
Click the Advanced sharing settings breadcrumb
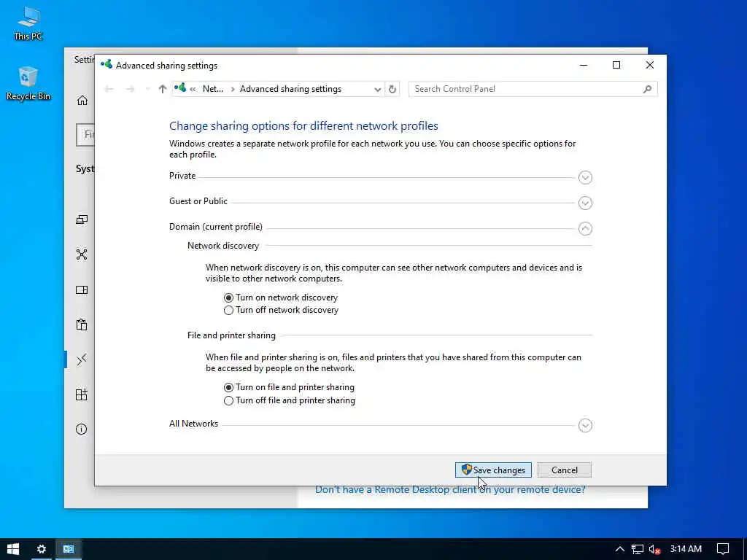[290, 89]
